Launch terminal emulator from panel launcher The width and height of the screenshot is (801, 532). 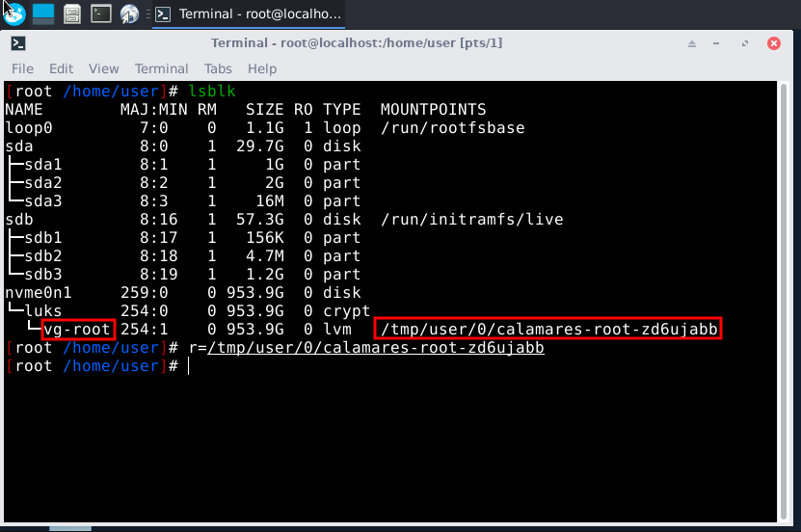coord(100,13)
